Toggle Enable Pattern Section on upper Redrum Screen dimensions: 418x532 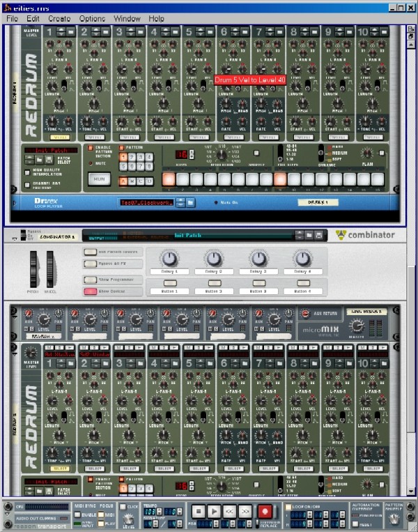(x=91, y=149)
